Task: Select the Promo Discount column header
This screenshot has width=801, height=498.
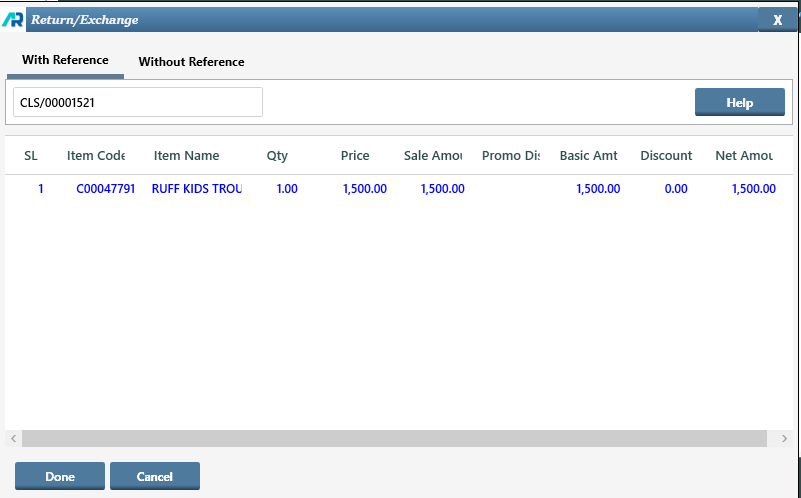Action: coord(511,156)
